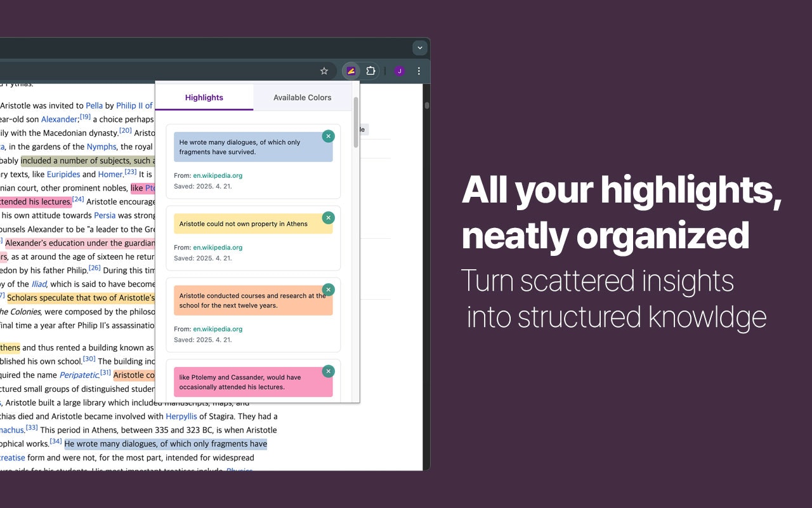
Task: Open citation reference [26]
Action: click(x=95, y=268)
